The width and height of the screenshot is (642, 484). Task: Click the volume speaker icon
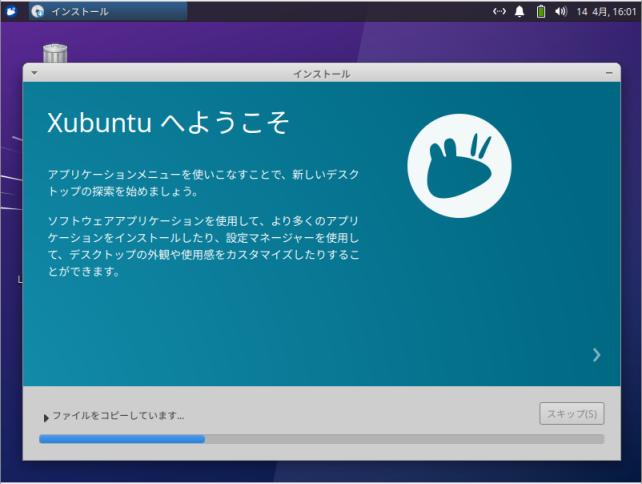pos(561,11)
